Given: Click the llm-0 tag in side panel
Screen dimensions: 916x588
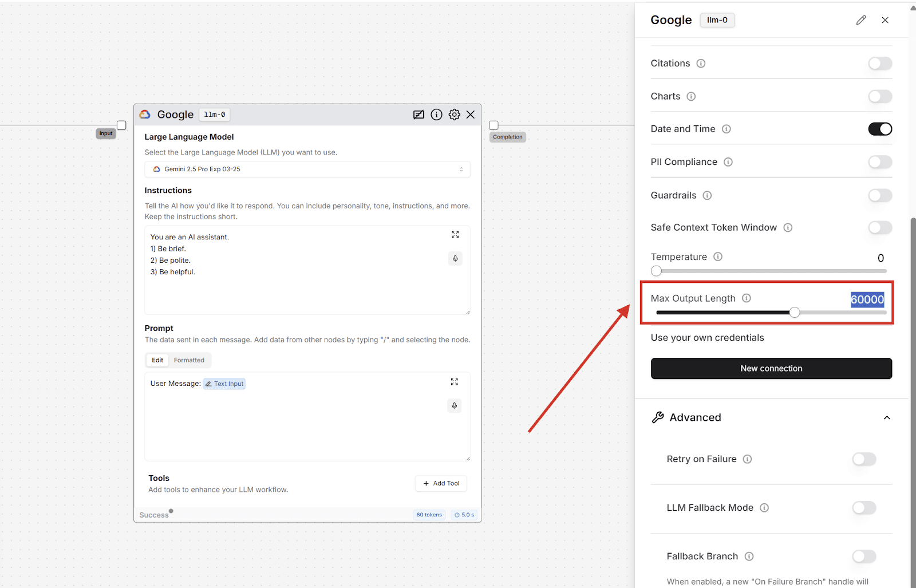Looking at the screenshot, I should click(717, 20).
